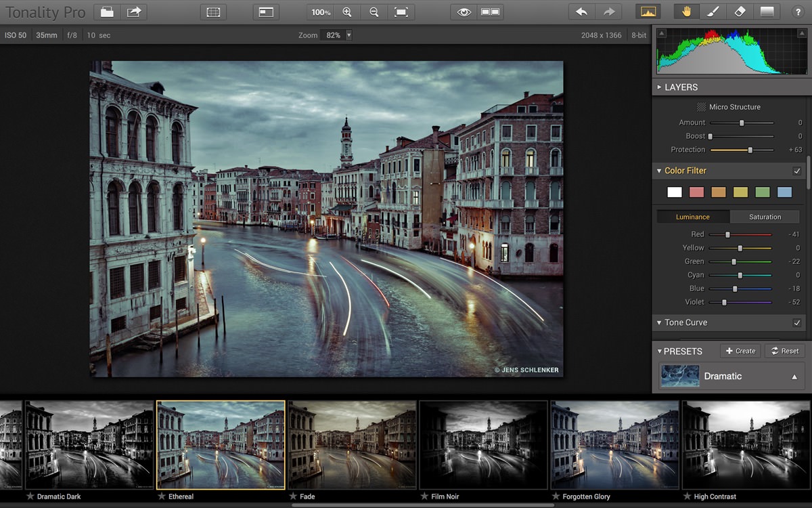Open help with question mark icon

tap(797, 12)
